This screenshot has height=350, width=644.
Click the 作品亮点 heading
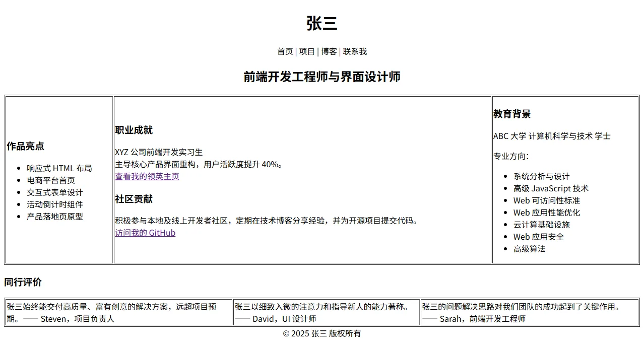[26, 146]
